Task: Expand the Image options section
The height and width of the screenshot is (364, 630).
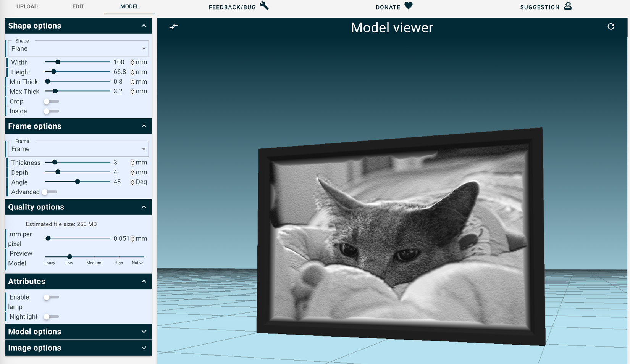Action: coord(78,348)
